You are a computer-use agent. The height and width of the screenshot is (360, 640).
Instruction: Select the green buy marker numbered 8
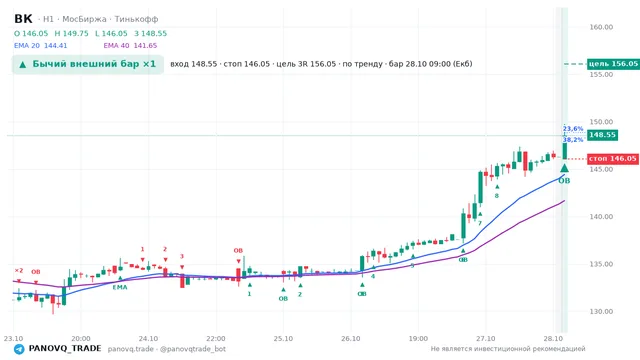[x=497, y=196]
